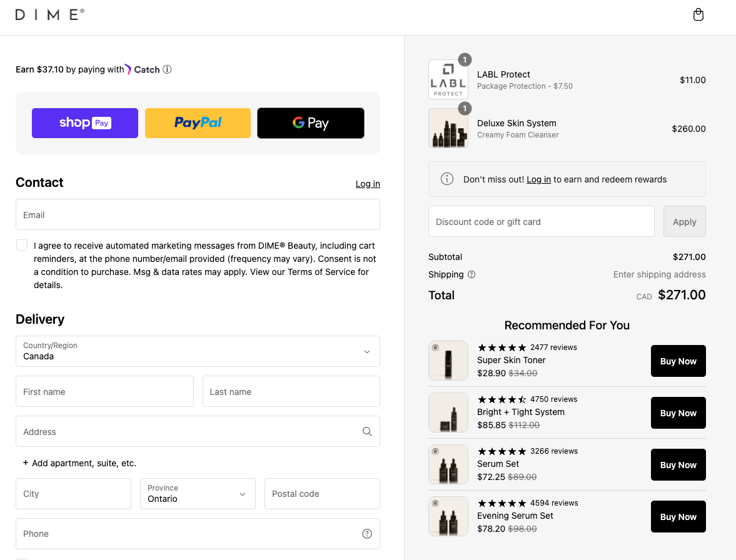Click Evening Serum Set star rating
Screen dimensions: 736x560
point(502,503)
